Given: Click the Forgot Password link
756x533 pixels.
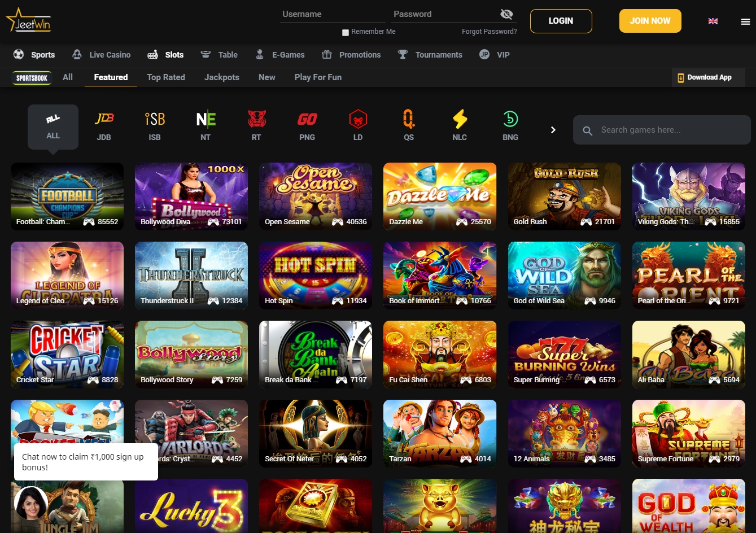Looking at the screenshot, I should point(489,32).
